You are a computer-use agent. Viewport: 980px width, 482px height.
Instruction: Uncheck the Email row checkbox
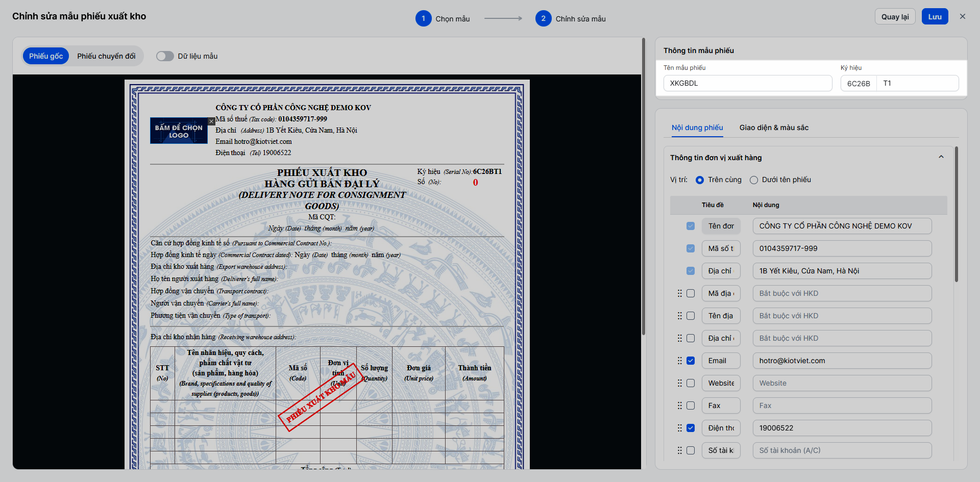(x=691, y=361)
